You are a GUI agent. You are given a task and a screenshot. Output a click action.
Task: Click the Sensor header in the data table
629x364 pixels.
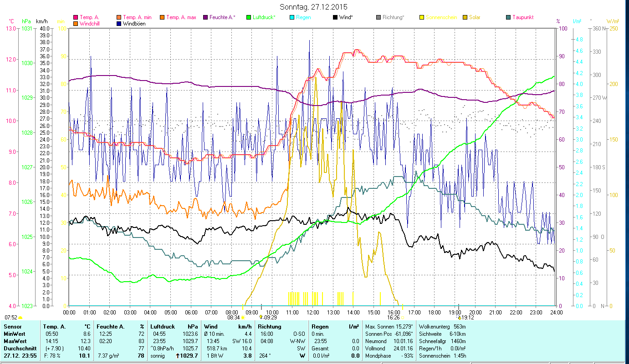point(12,326)
